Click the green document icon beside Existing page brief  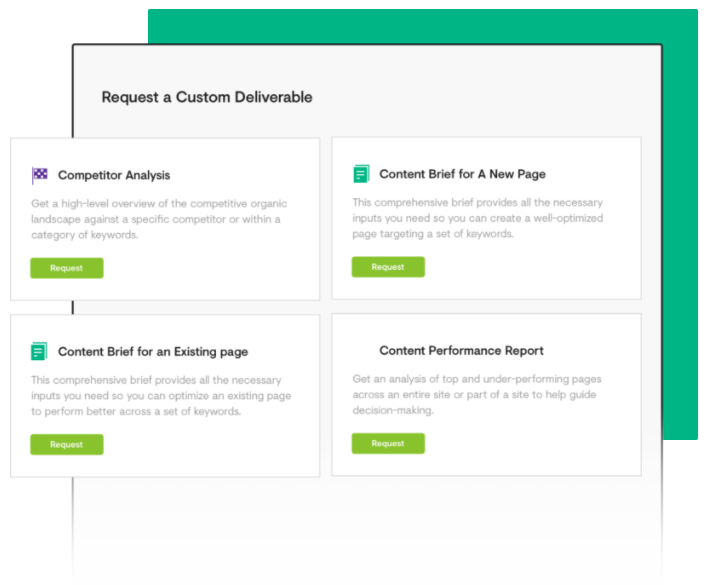click(40, 351)
